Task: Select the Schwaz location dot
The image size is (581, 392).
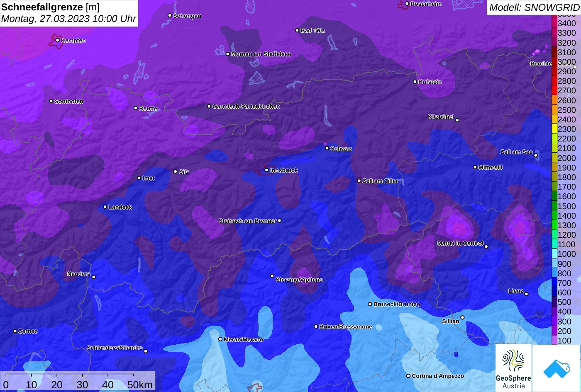Action: click(x=327, y=148)
